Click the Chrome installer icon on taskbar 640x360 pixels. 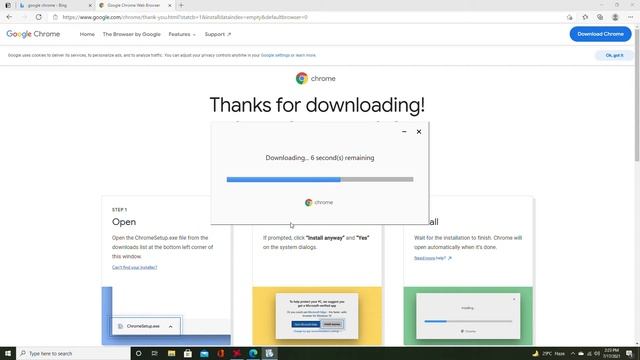tap(269, 353)
